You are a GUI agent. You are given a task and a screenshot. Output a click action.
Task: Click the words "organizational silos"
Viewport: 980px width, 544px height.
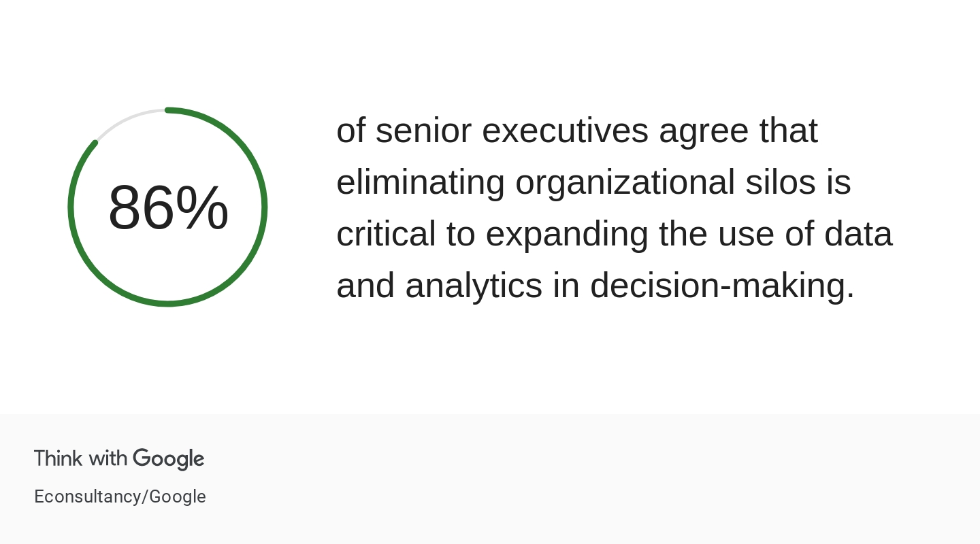[665, 182]
